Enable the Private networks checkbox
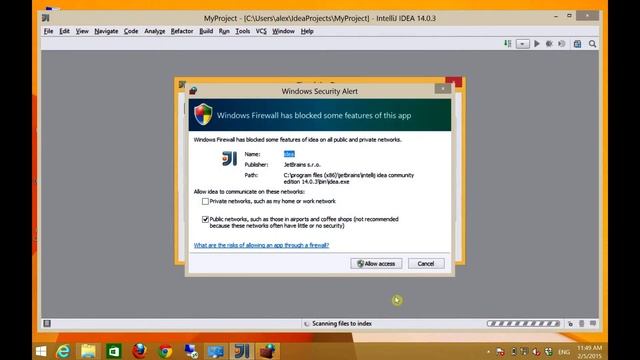The height and width of the screenshot is (360, 640). 205,201
